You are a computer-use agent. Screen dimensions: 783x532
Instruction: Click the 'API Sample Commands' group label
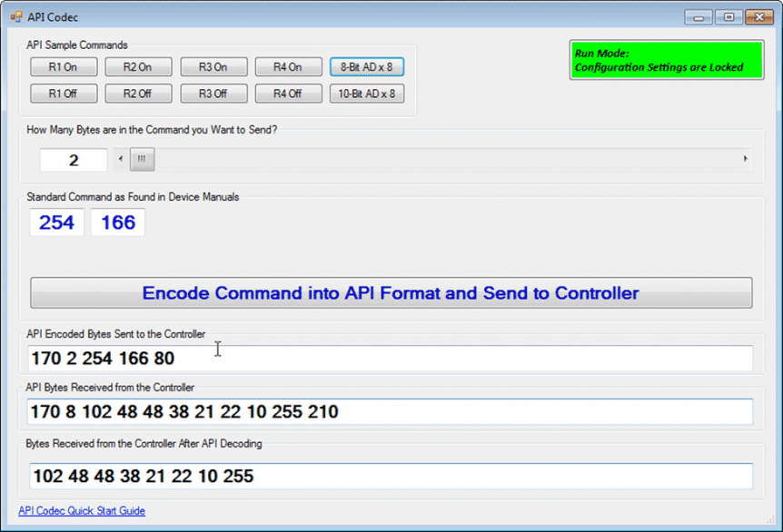click(x=77, y=44)
